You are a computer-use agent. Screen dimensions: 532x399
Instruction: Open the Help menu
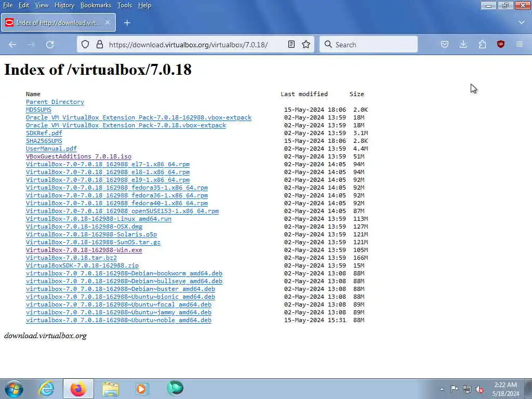click(144, 5)
